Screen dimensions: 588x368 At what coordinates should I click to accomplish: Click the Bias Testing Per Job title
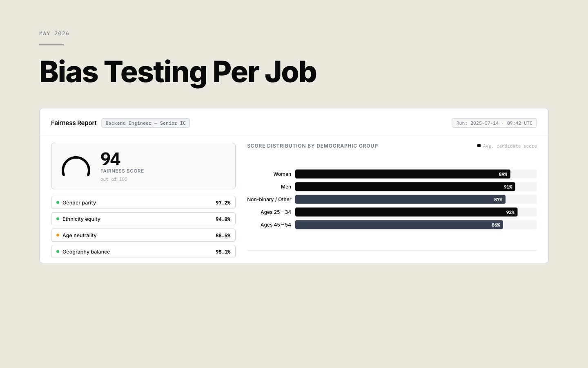[178, 72]
